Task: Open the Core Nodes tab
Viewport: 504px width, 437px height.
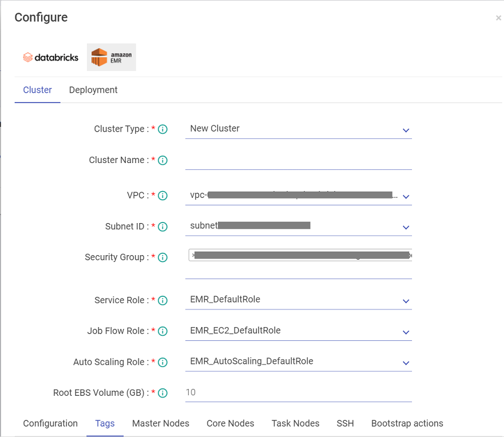Action: 231,423
